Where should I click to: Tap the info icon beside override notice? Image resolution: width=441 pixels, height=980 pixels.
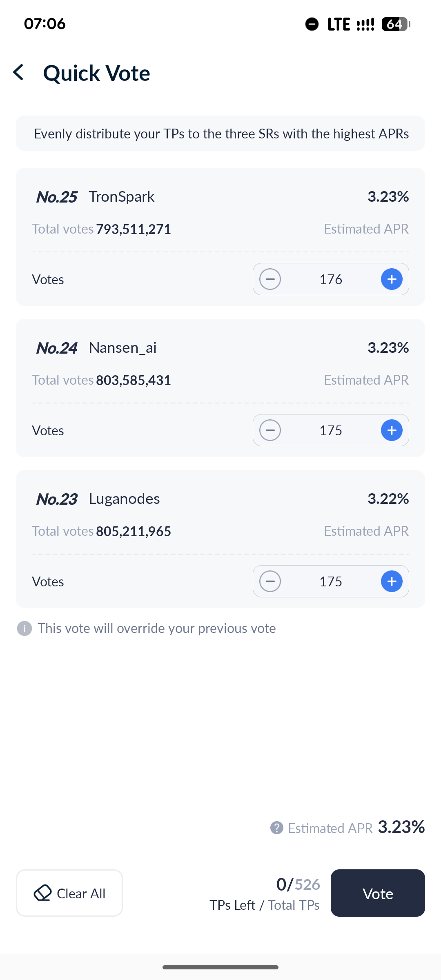tap(24, 628)
